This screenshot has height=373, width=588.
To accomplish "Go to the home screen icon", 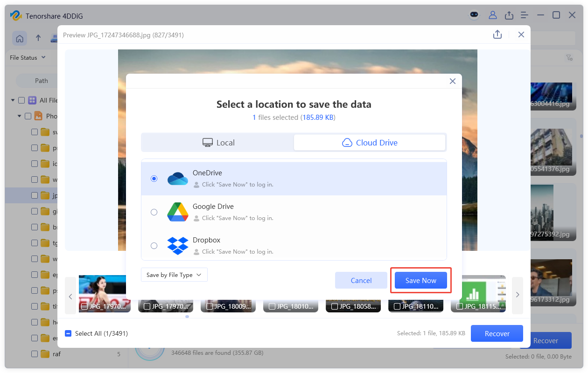I will point(20,39).
